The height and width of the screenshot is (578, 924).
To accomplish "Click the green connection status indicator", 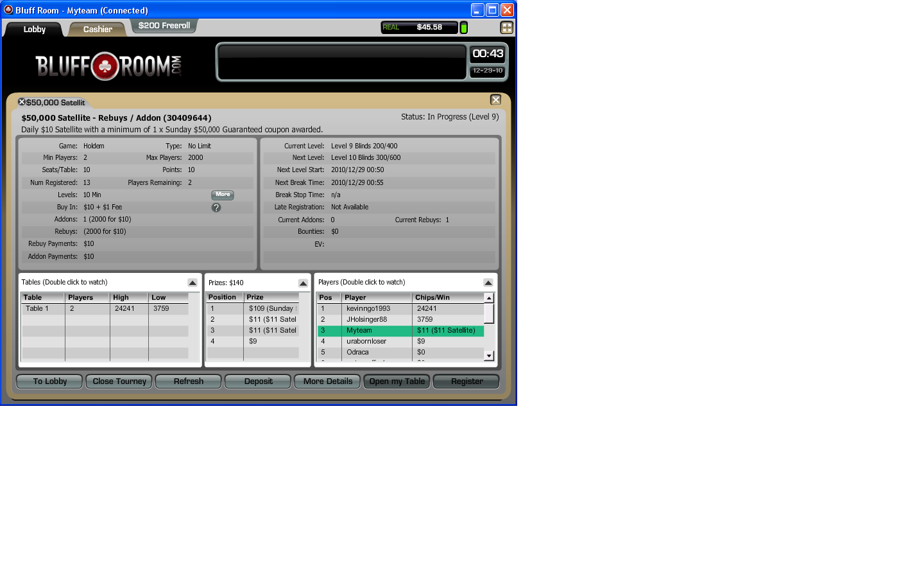I will point(464,28).
